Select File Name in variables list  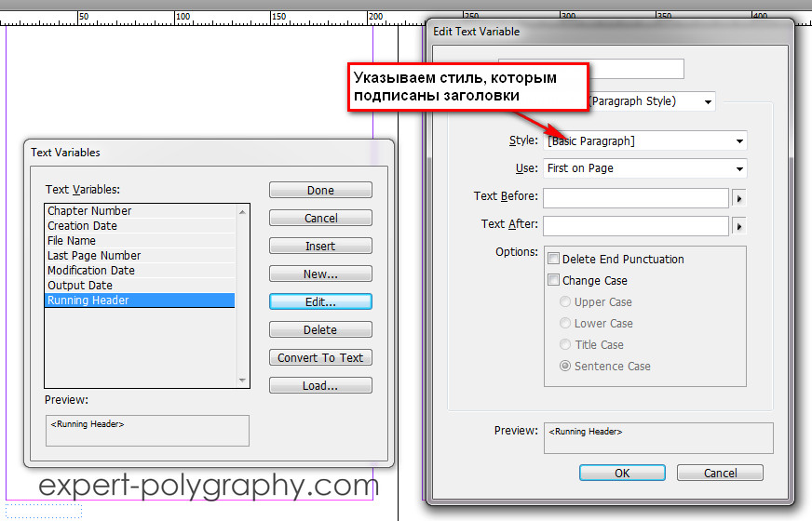tap(140, 241)
